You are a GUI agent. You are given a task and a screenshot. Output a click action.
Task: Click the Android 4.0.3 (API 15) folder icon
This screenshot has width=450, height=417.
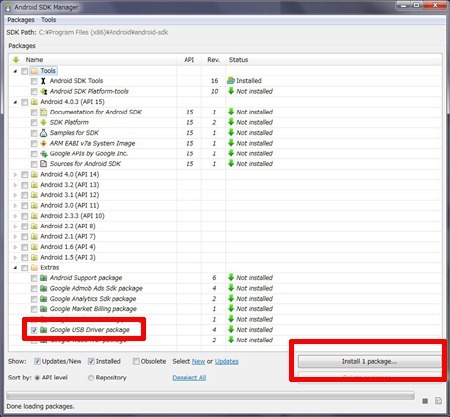34,102
